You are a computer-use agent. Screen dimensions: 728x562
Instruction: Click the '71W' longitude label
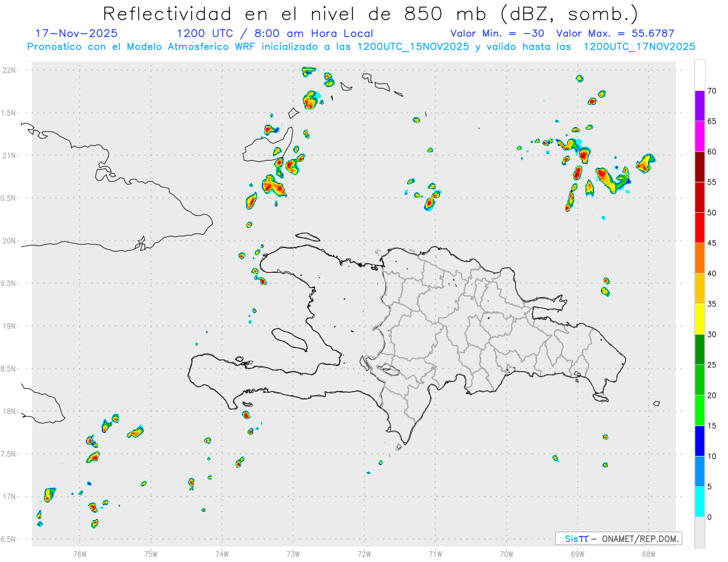pos(435,554)
